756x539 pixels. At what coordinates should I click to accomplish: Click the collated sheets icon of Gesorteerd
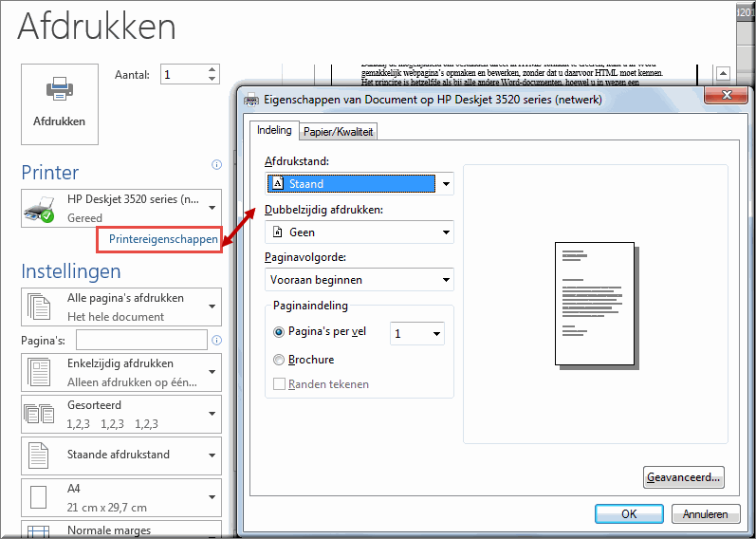(x=39, y=414)
